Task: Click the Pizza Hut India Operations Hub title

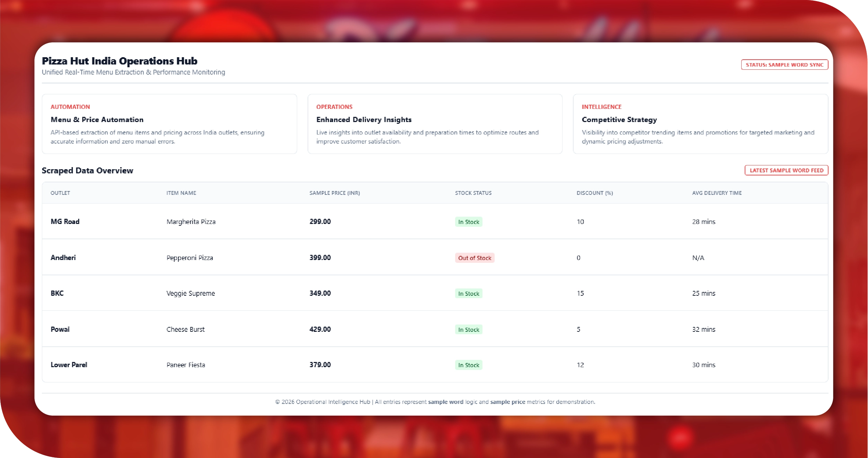Action: point(119,61)
